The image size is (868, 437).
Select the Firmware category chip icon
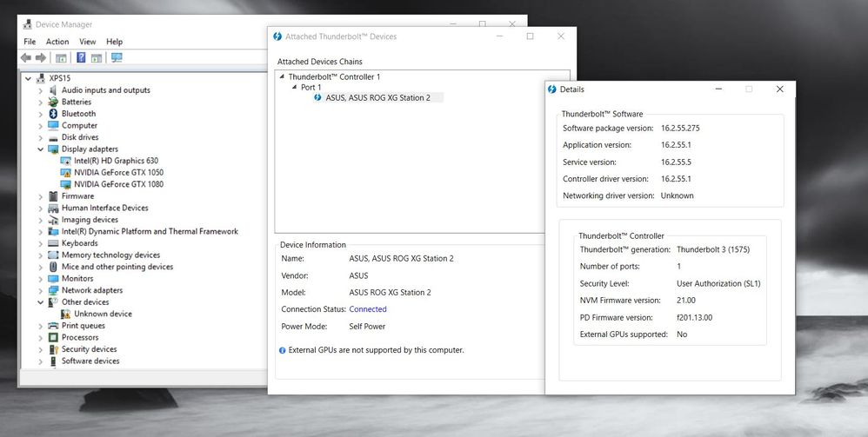point(53,195)
